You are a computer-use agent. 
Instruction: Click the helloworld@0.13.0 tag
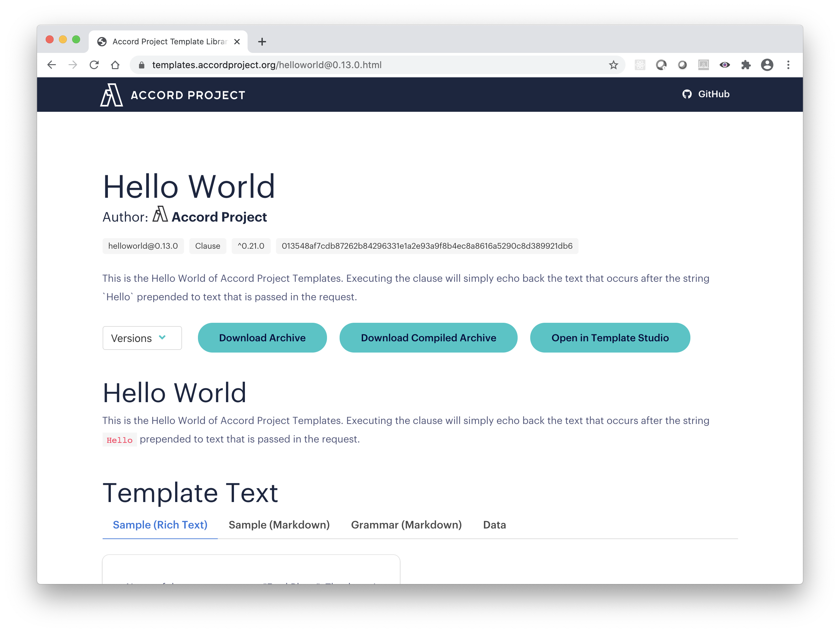(x=143, y=246)
